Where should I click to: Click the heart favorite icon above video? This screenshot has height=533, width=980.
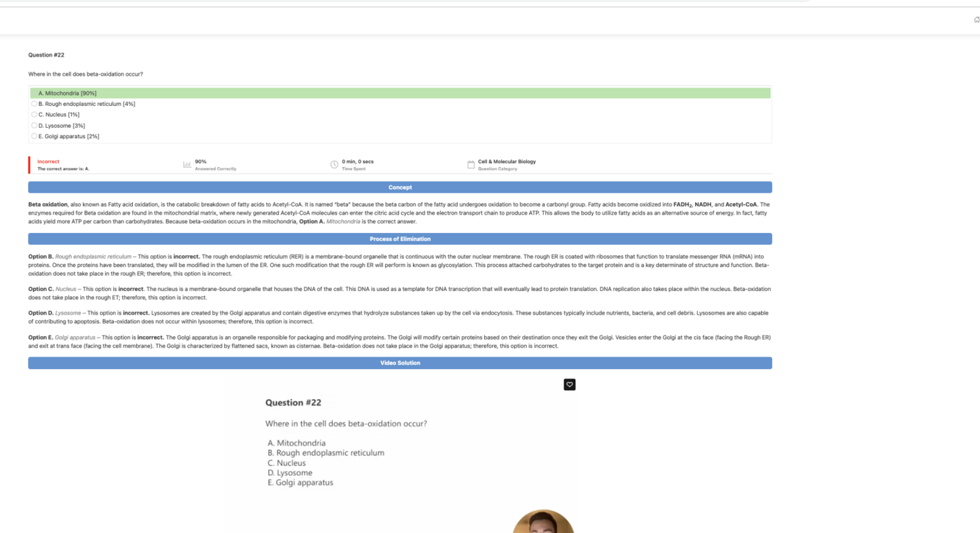pyautogui.click(x=569, y=384)
